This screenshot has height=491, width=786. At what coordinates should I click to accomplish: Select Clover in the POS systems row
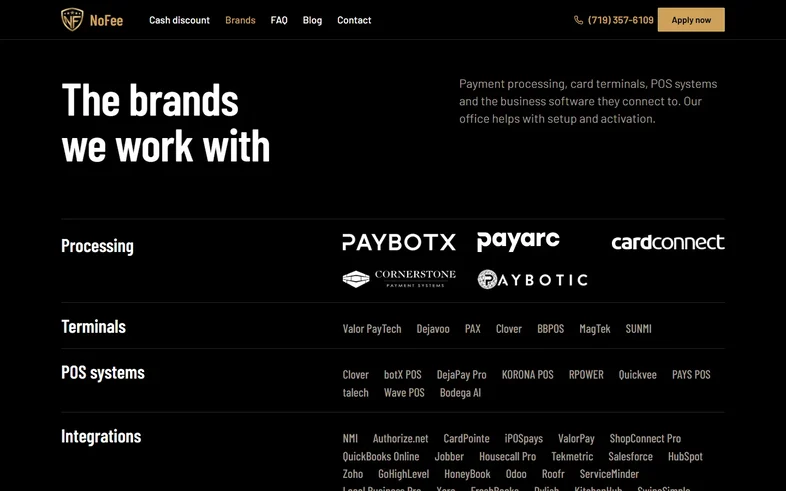pos(355,374)
